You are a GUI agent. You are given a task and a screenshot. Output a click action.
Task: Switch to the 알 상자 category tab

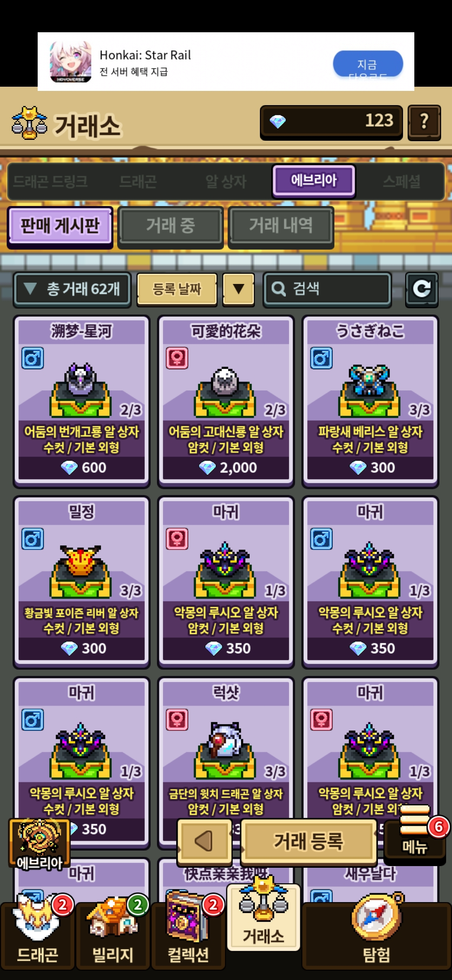click(x=226, y=181)
